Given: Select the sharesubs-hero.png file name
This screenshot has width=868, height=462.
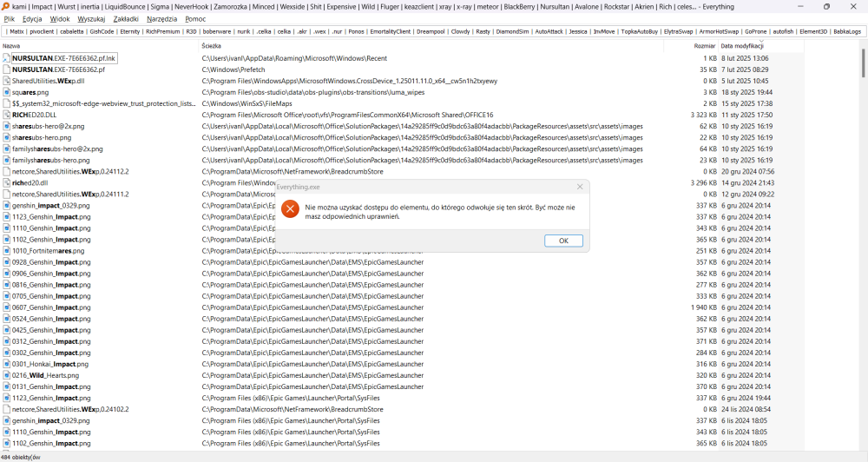Looking at the screenshot, I should (42, 137).
